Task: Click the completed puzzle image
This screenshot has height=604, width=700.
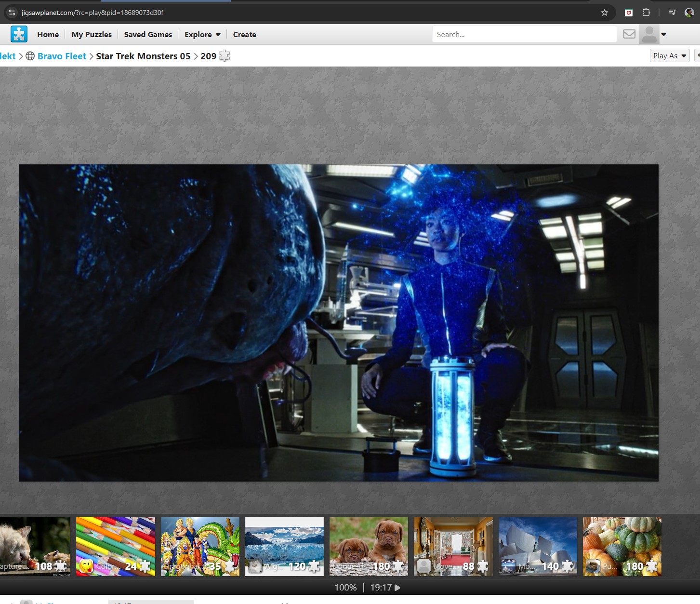Action: click(x=339, y=323)
